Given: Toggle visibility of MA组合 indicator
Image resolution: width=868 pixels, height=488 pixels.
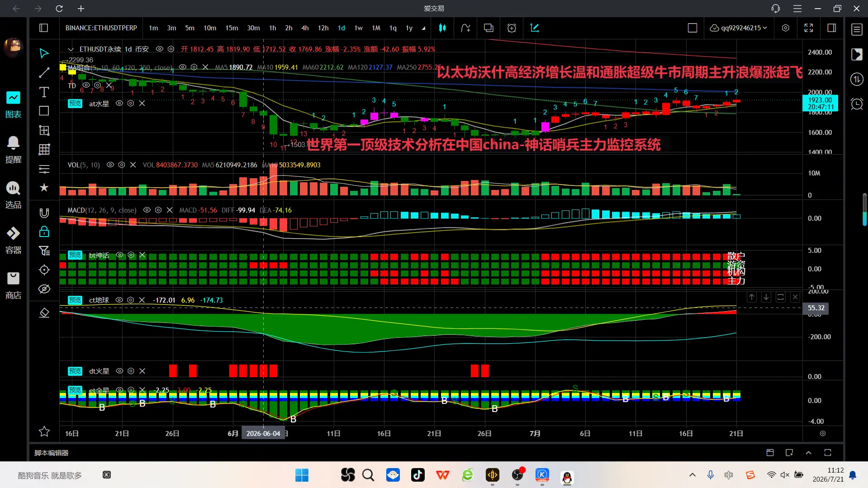Looking at the screenshot, I should [183, 67].
